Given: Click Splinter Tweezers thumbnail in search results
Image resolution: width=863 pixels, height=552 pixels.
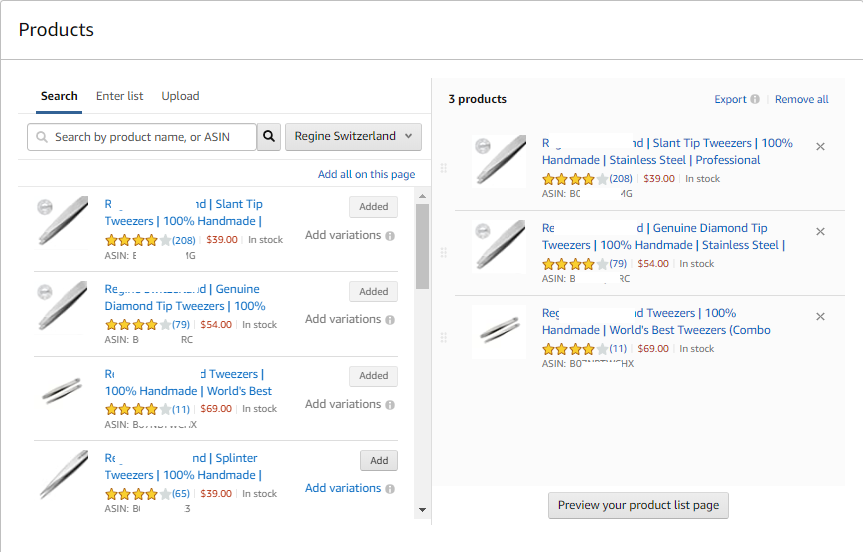Looking at the screenshot, I should pyautogui.click(x=62, y=476).
